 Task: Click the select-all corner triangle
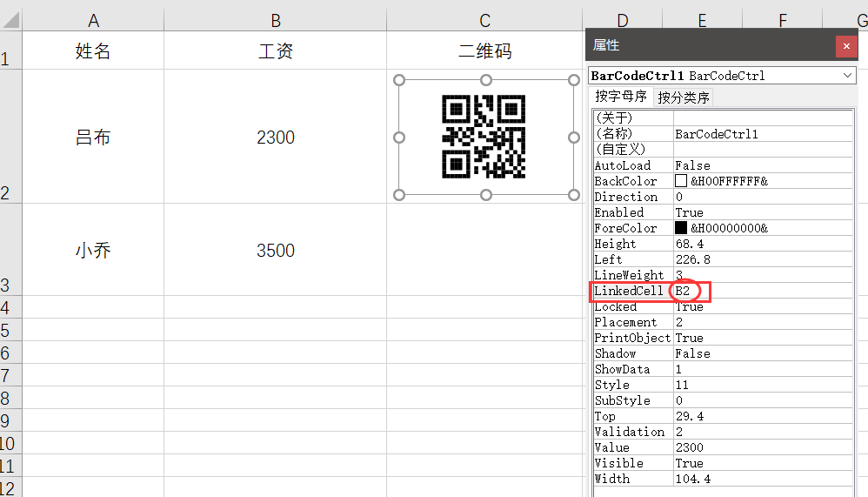click(x=11, y=20)
